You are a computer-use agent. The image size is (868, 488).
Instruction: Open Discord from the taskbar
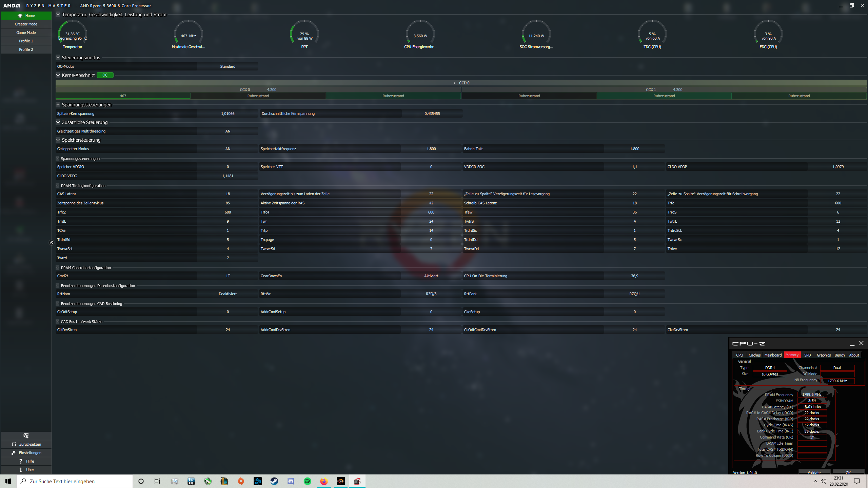coord(291,481)
